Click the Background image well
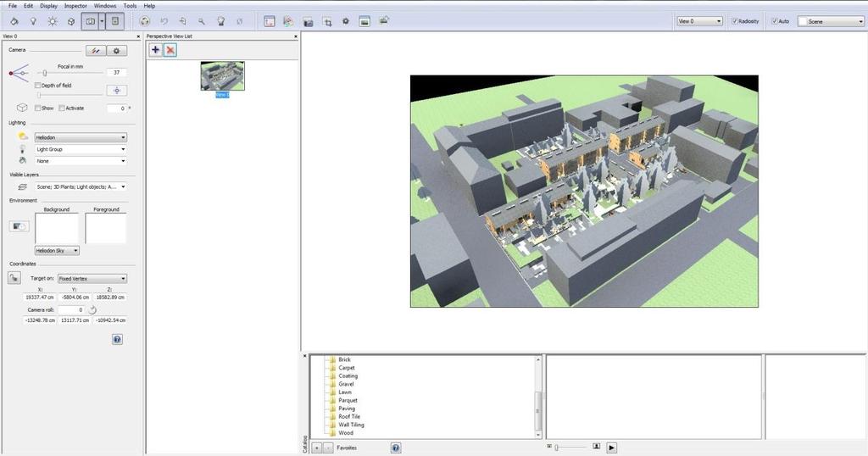The image size is (868, 456). coord(57,228)
